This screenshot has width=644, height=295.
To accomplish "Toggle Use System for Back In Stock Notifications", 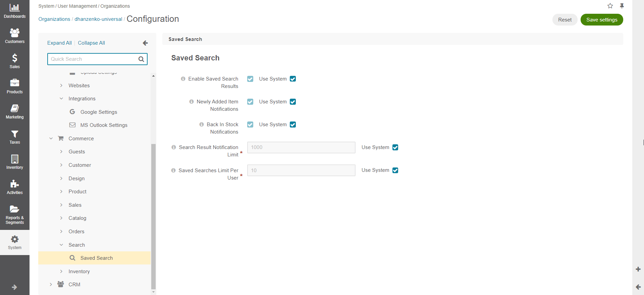I will [293, 125].
